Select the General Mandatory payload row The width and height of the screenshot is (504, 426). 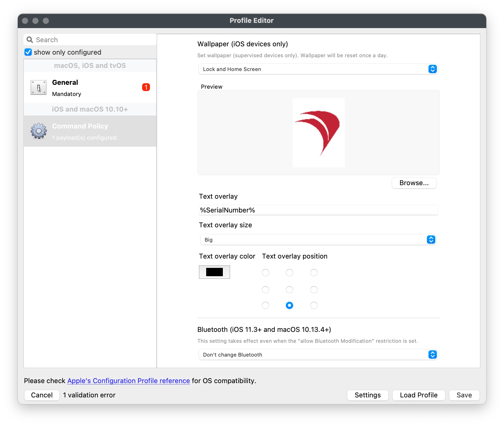point(90,88)
